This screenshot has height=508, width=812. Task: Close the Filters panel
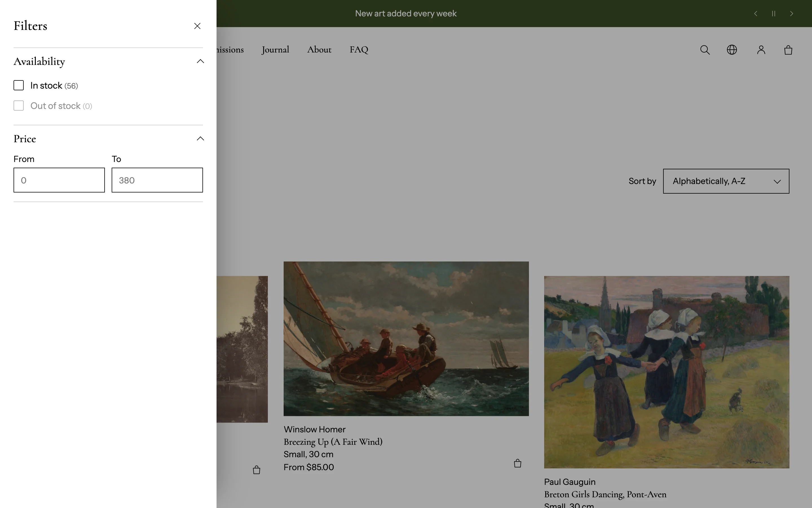pyautogui.click(x=197, y=26)
